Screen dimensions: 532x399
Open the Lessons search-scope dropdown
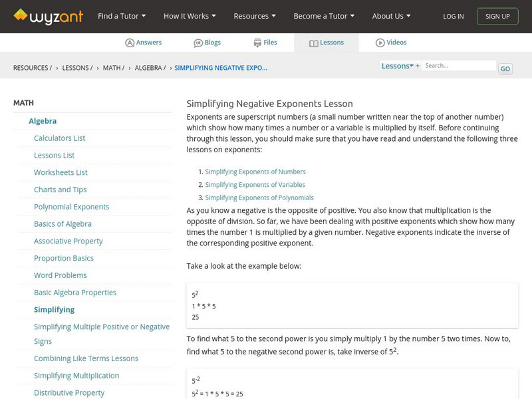tap(398, 66)
